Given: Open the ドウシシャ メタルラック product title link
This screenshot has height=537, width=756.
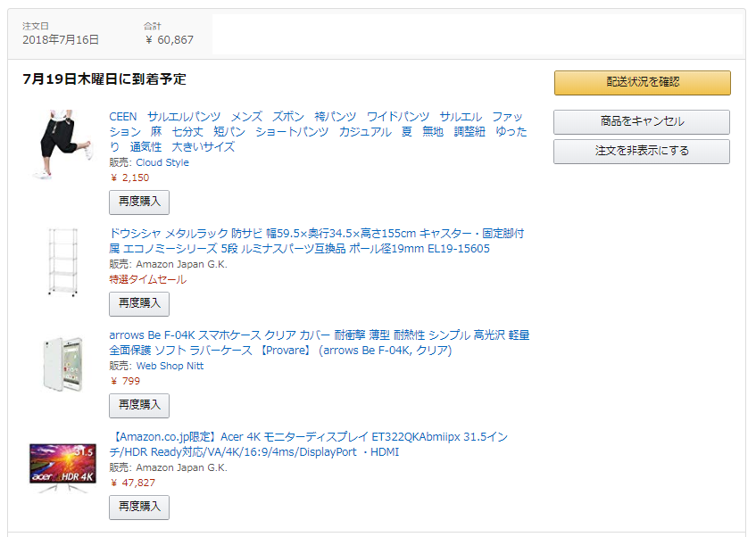Looking at the screenshot, I should tap(316, 241).
